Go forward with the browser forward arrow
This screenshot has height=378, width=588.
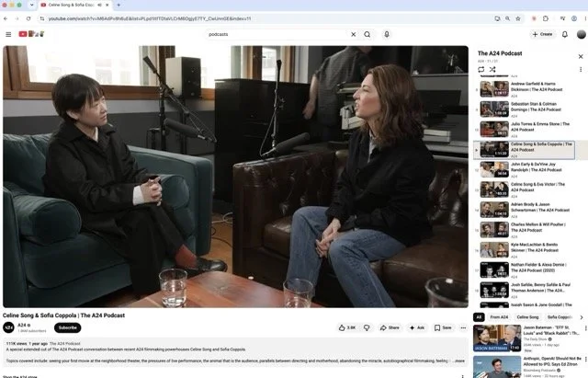(x=17, y=18)
